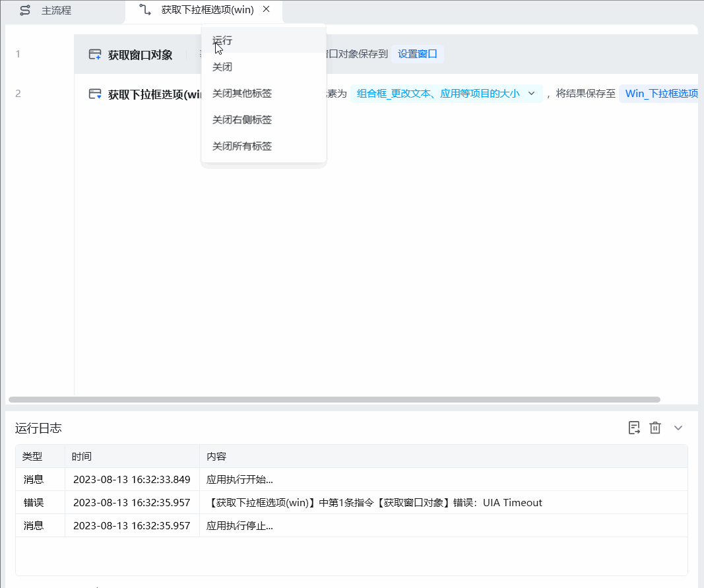The height and width of the screenshot is (588, 704).
Task: Choose 关闭 in the context menu
Action: (x=263, y=67)
